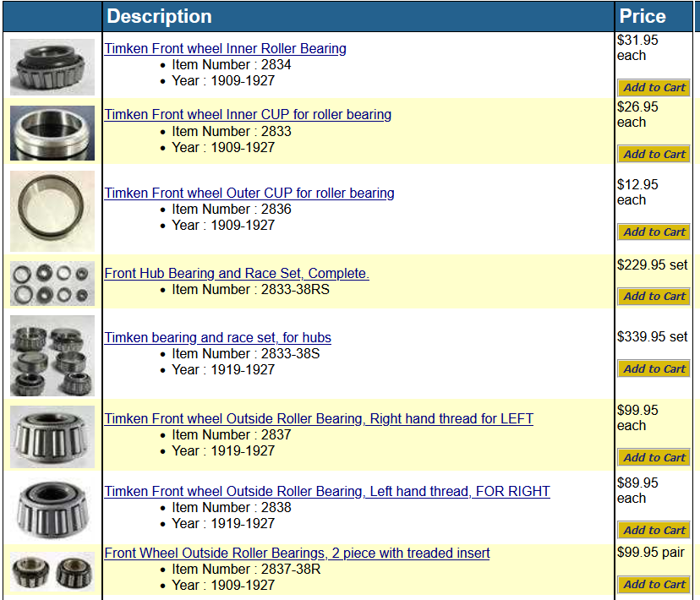Open Outside Roller Bearing Left hand thread link
Image resolution: width=700 pixels, height=600 pixels.
coord(327,492)
